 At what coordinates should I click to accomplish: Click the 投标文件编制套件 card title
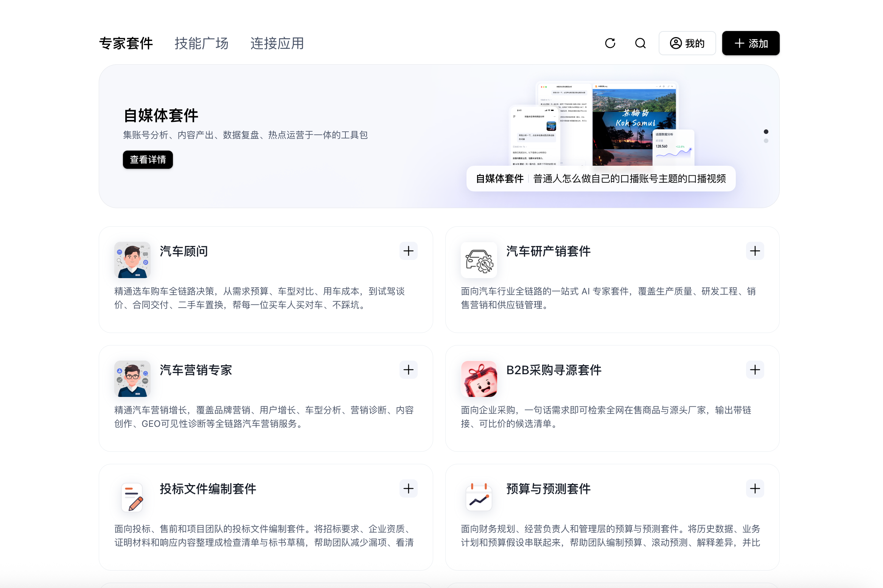click(x=208, y=489)
